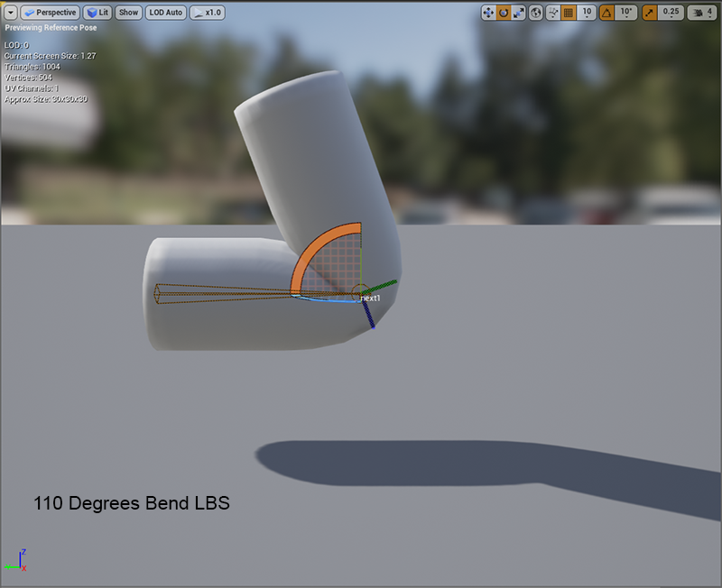Click the dark blue axis gizmo handle
722x588 pixels.
tap(368, 314)
